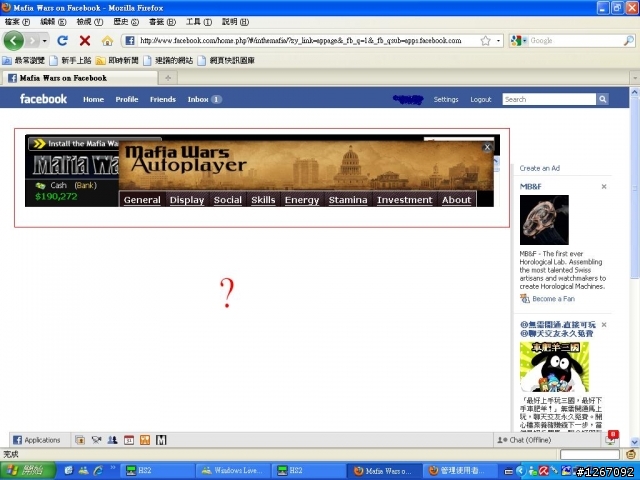The width and height of the screenshot is (640, 480).
Task: Open the back/forward history dropdown arrow
Action: [44, 40]
